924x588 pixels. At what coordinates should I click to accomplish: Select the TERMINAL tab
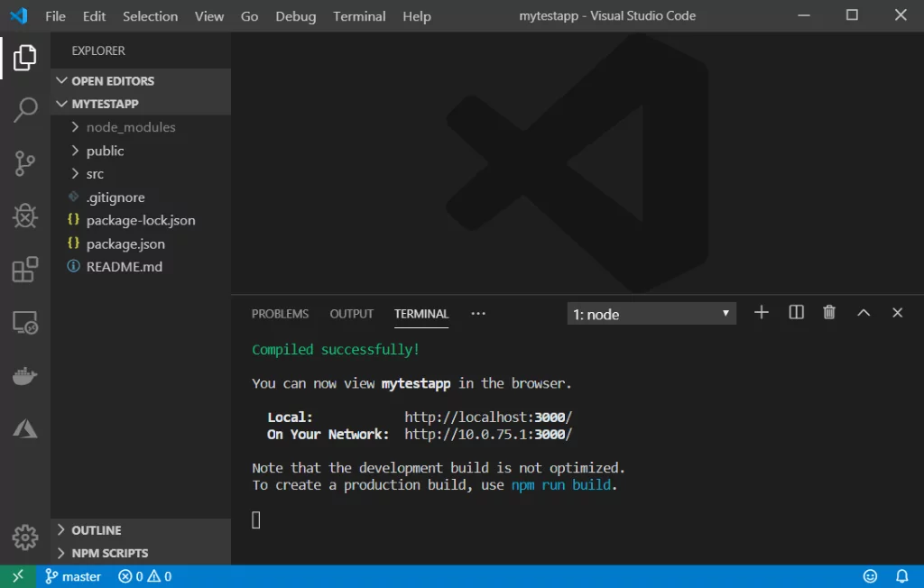click(421, 314)
